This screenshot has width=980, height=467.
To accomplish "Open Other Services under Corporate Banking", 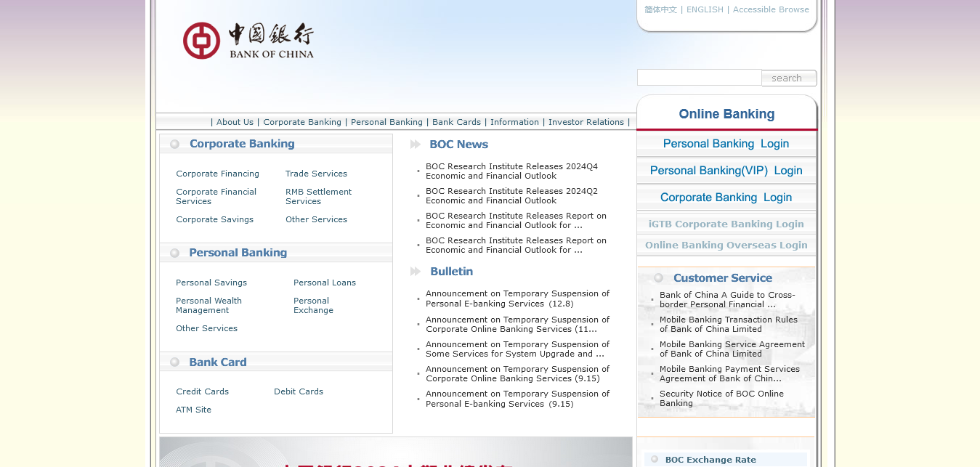I will click(316, 219).
